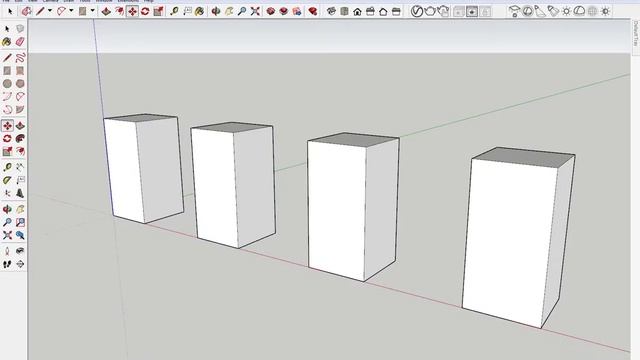
Task: Pick the Select arrow in the top toolbar
Action: coord(10,11)
